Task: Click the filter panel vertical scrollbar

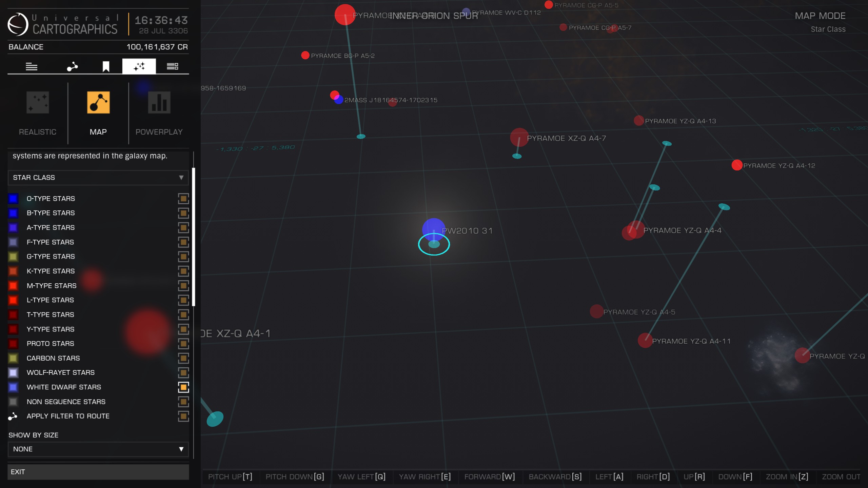Action: click(x=194, y=237)
